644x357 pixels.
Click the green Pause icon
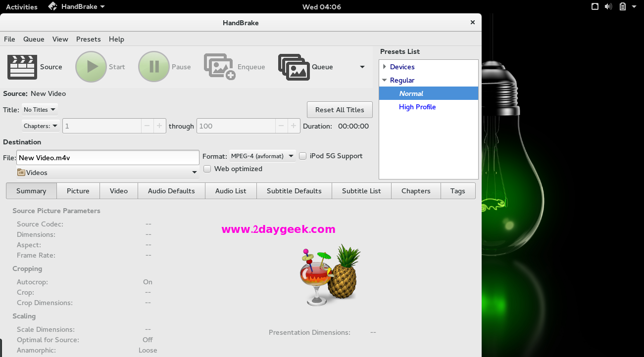[x=154, y=67]
